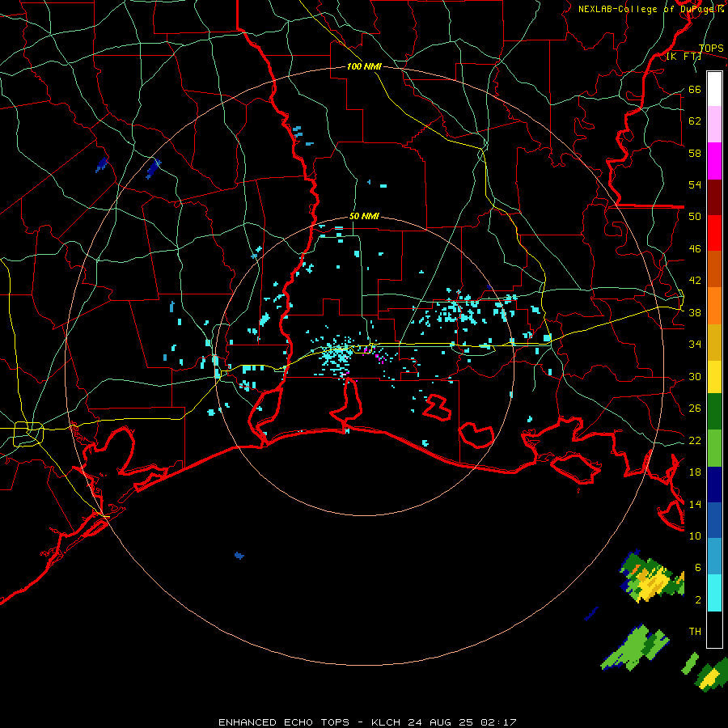Click the 50 NMI range ring label
The width and height of the screenshot is (728, 728).
point(364,216)
